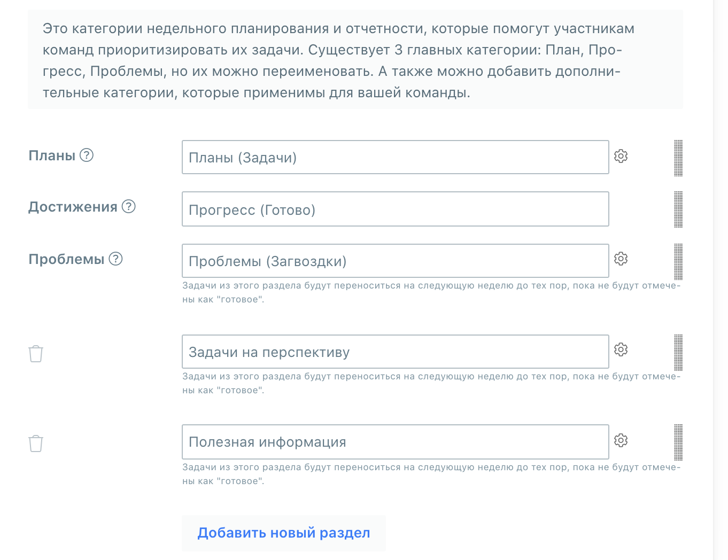Select the Задачи на перспективу text field
728x560 pixels.
click(396, 351)
